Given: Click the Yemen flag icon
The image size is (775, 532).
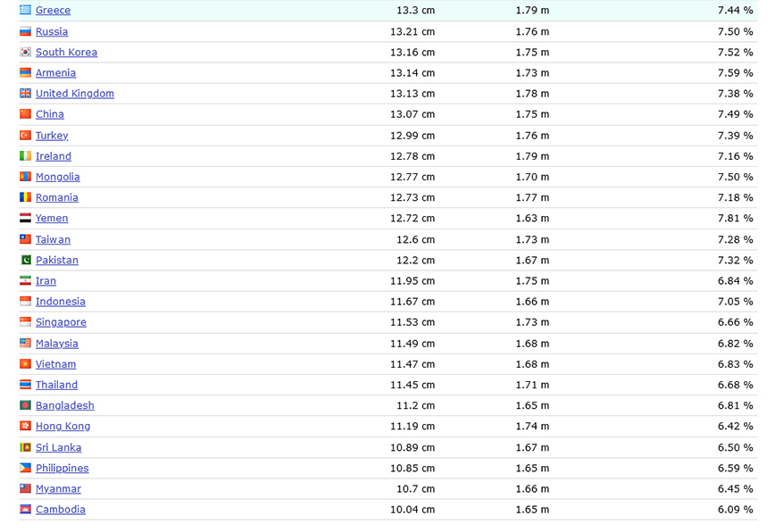Looking at the screenshot, I should point(25,218).
